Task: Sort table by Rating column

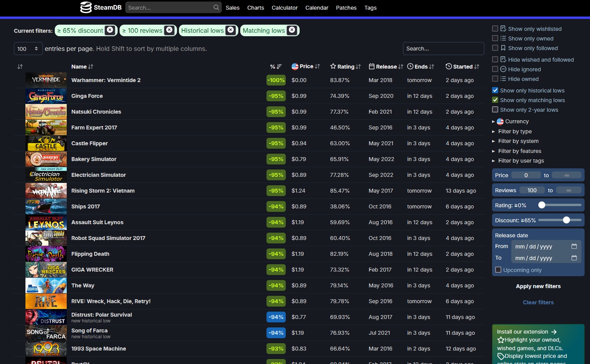Action: point(346,67)
